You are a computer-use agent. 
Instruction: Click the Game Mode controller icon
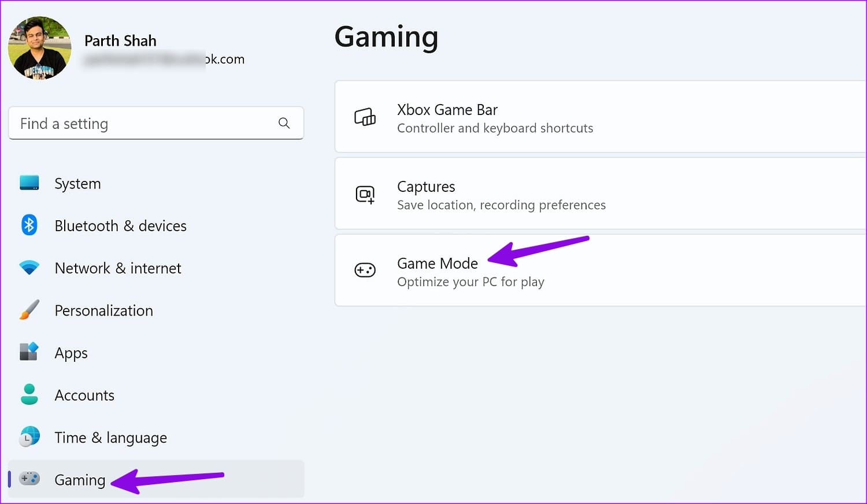click(x=365, y=270)
